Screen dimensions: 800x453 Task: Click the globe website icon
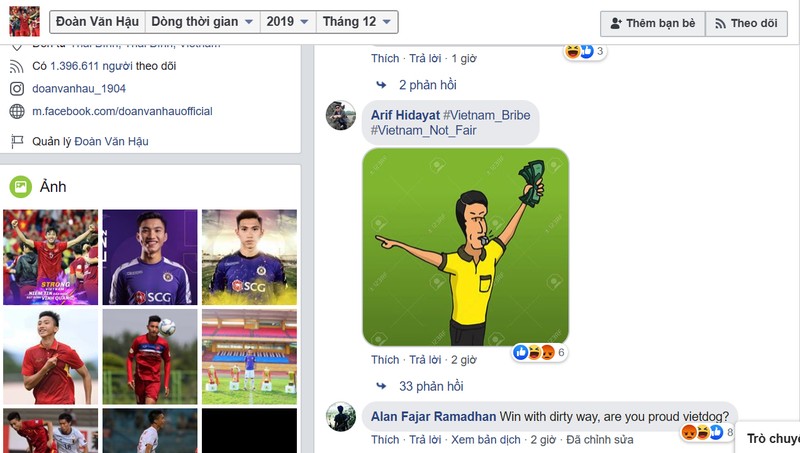click(x=17, y=112)
